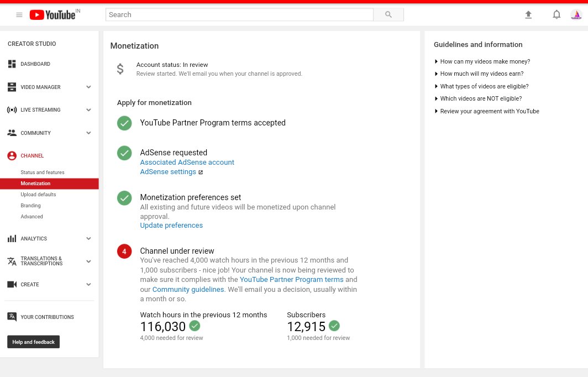Click the Channel label in the sidebar
Image resolution: width=588 pixels, height=377 pixels.
point(32,156)
